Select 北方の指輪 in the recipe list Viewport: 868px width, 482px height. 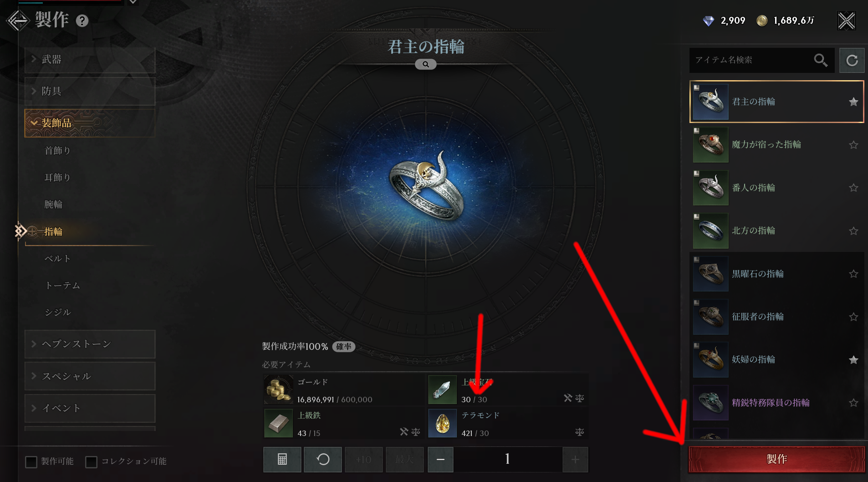pos(776,231)
